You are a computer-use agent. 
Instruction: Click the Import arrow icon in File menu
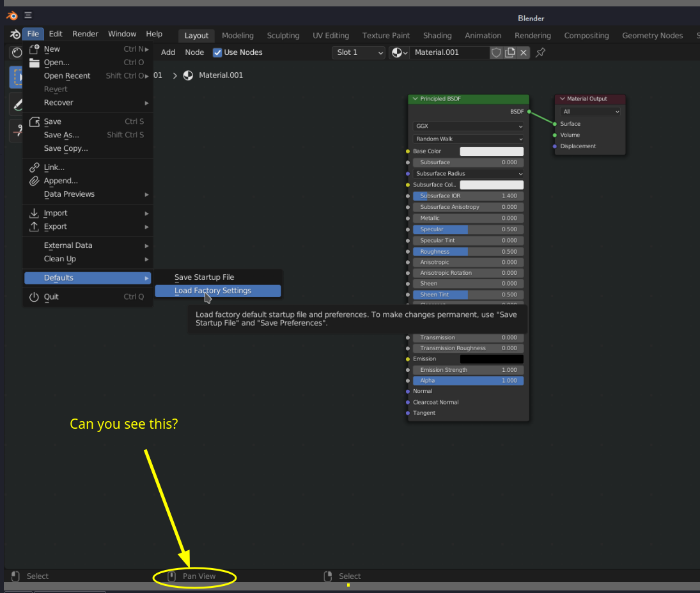coord(34,213)
